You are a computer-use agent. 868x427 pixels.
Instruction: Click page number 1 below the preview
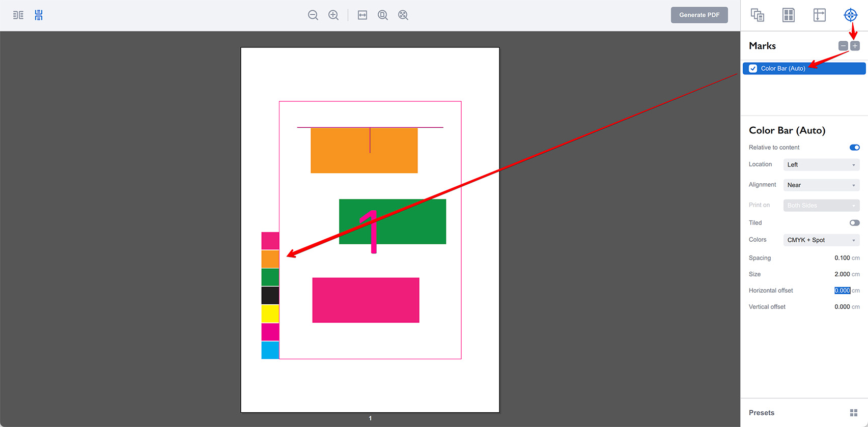tap(370, 418)
